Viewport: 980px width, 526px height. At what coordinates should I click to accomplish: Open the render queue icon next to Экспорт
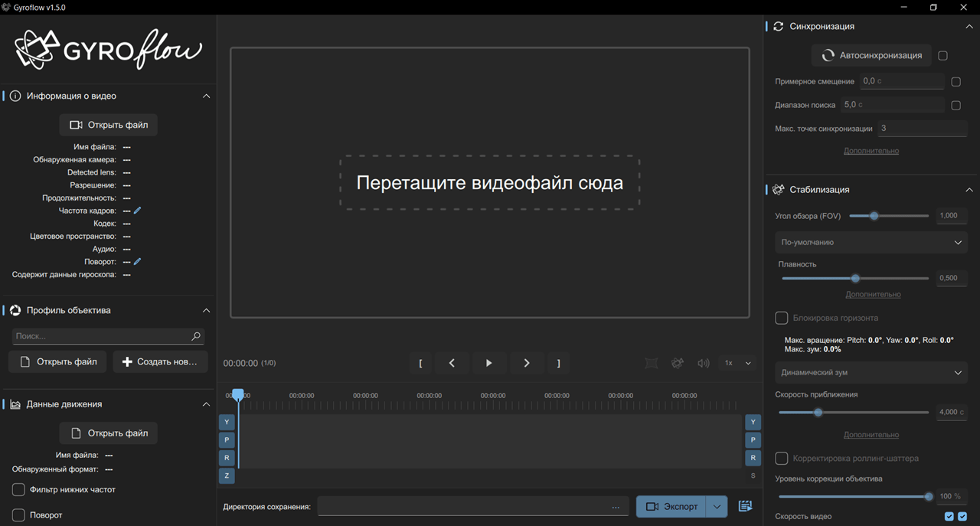click(745, 506)
